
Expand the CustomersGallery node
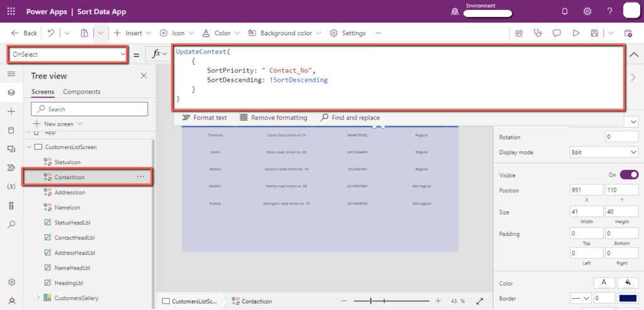pyautogui.click(x=38, y=297)
